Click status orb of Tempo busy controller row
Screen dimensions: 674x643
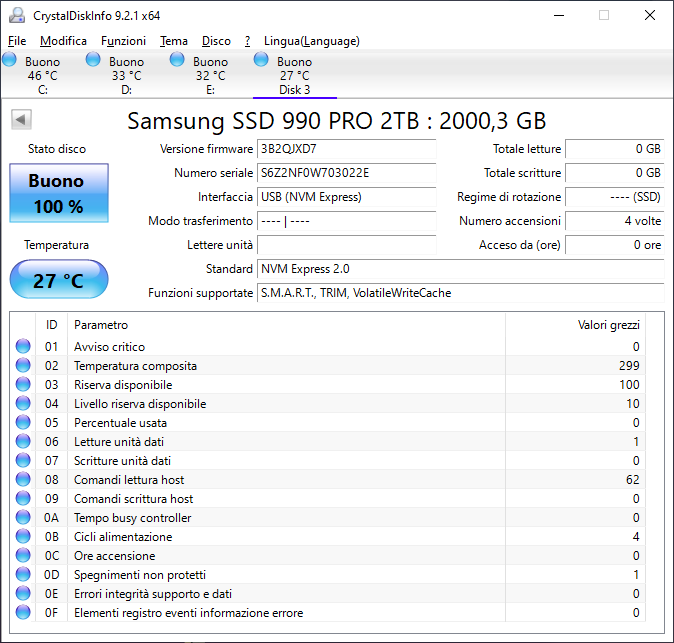[23, 517]
